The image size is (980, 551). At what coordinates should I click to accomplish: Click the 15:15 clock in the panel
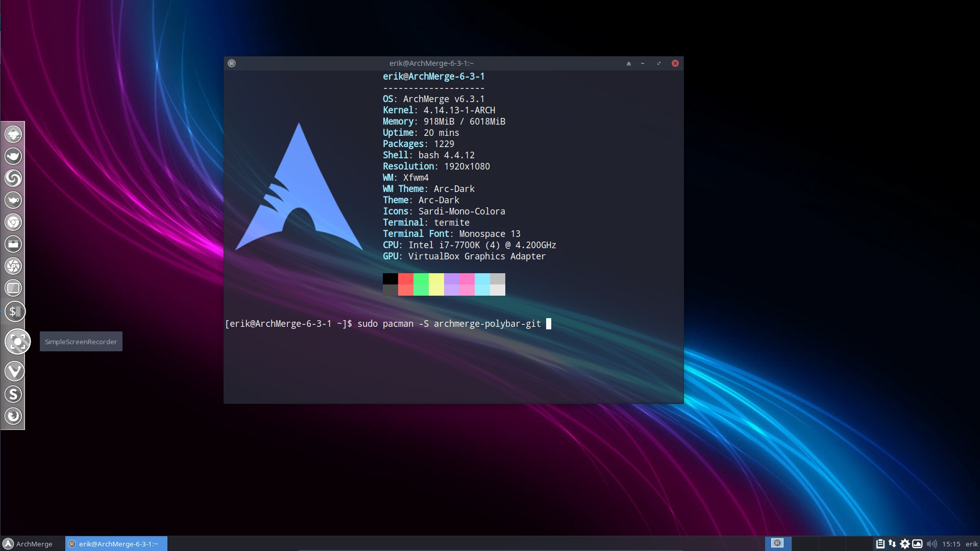click(951, 544)
